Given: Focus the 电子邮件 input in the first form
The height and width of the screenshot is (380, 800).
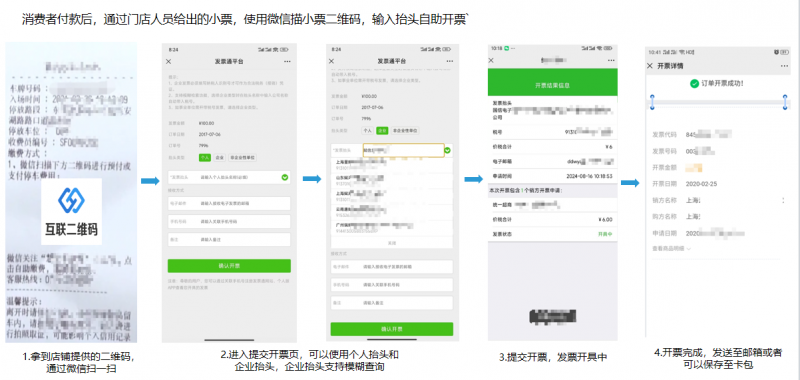Looking at the screenshot, I should (x=229, y=204).
